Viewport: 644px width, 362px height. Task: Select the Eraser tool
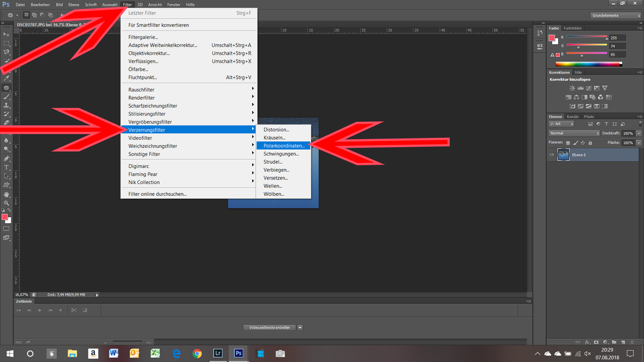tap(6, 121)
